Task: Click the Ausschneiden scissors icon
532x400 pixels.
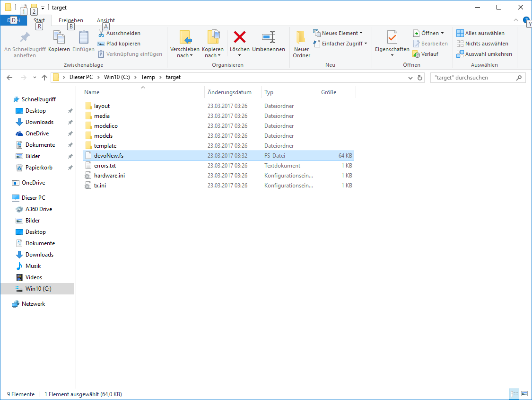Action: click(101, 34)
